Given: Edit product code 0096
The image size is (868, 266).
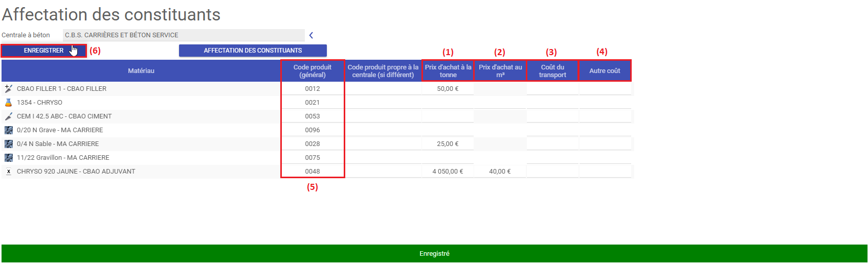Looking at the screenshot, I should 313,130.
